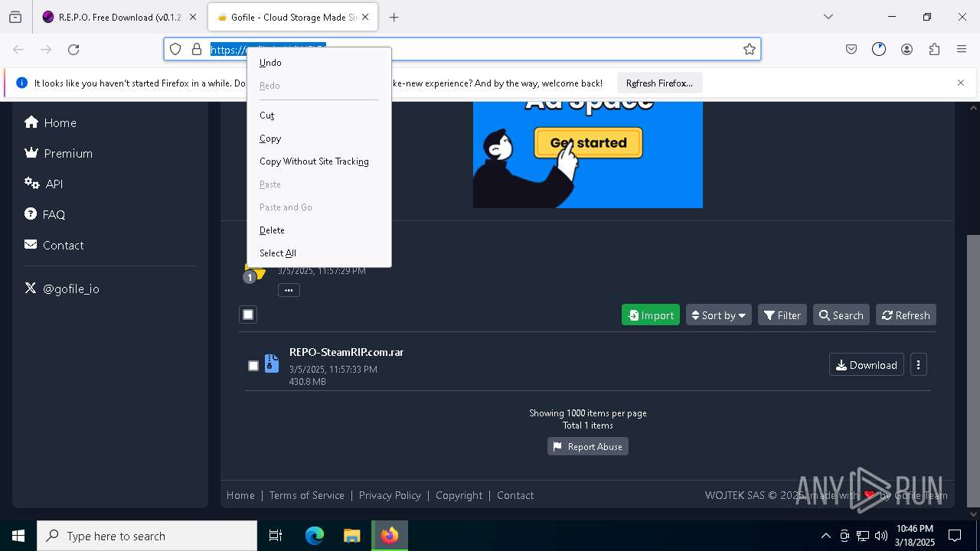Screen dimensions: 980x551
Task: Open the Save to Pocket icon
Action: point(851,49)
